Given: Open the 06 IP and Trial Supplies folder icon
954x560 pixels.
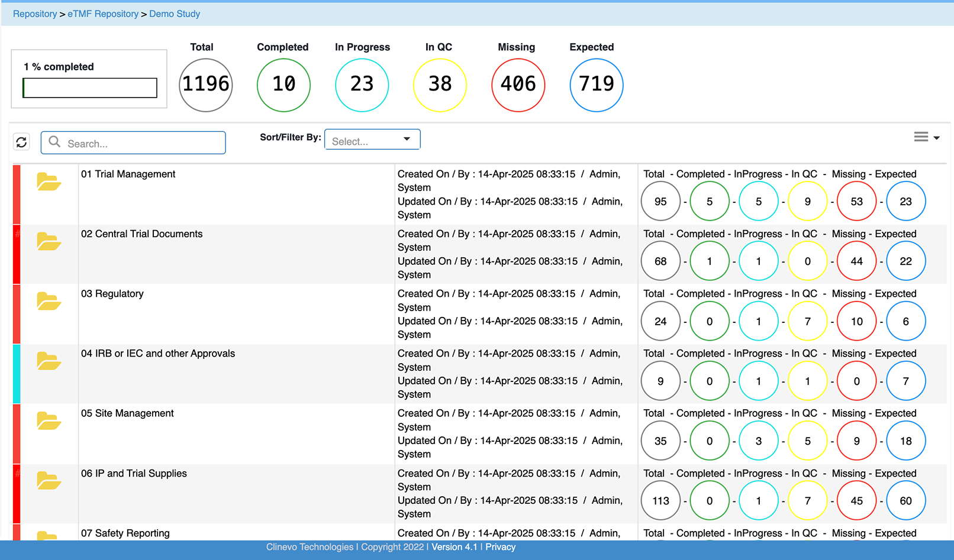Looking at the screenshot, I should coord(49,481).
